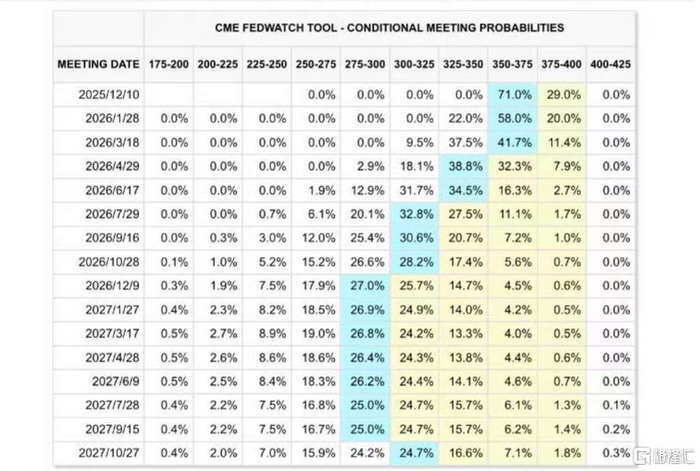The height and width of the screenshot is (471, 700).
Task: Click the 350-375 column header
Action: [x=512, y=65]
